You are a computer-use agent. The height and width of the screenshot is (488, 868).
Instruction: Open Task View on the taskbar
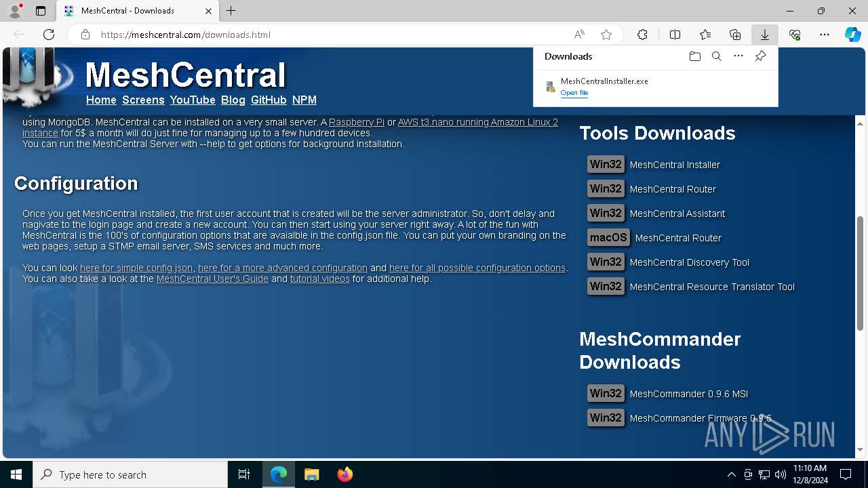tap(244, 474)
